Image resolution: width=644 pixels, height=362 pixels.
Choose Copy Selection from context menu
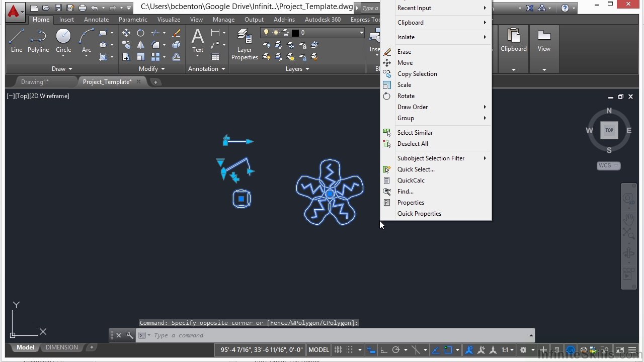(436, 74)
